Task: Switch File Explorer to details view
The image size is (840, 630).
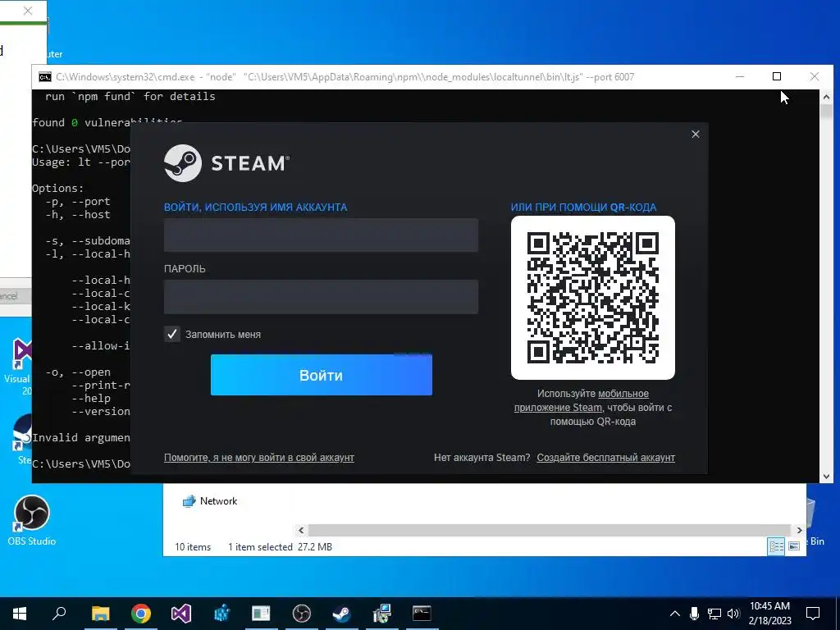Action: point(776,546)
